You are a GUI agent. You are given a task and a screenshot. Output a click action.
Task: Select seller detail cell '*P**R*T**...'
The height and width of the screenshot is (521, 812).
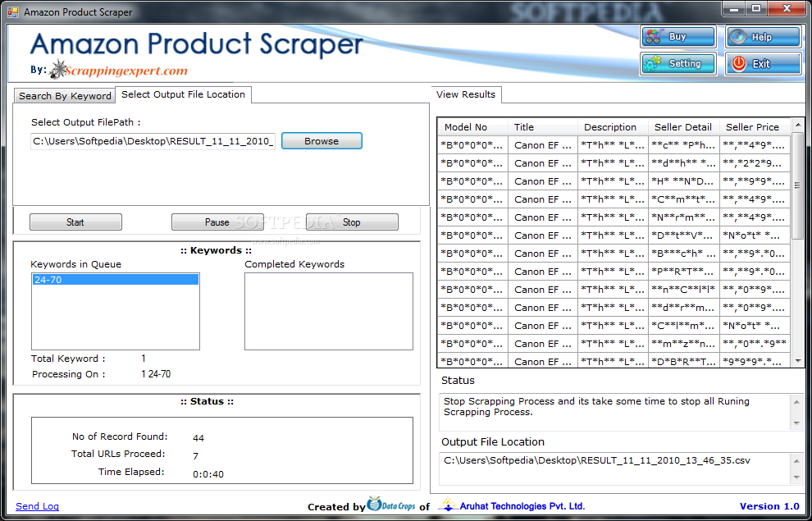(x=683, y=272)
